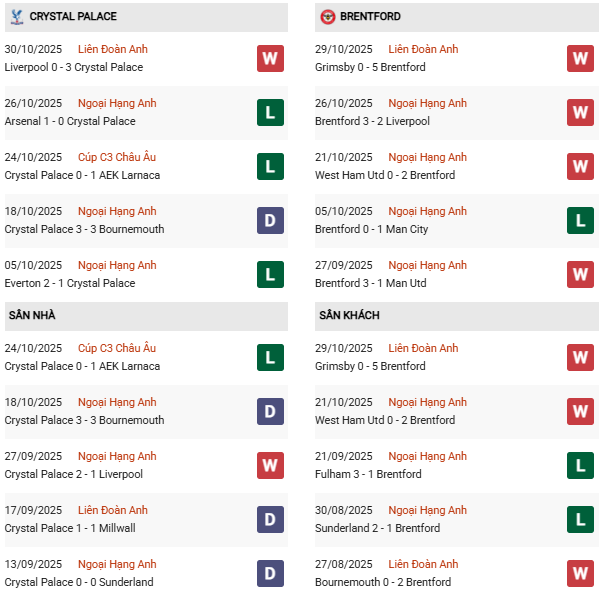This screenshot has width=600, height=596.
Task: Click the Sunderland 2 - 1 Brentford match
Action: coord(377,528)
